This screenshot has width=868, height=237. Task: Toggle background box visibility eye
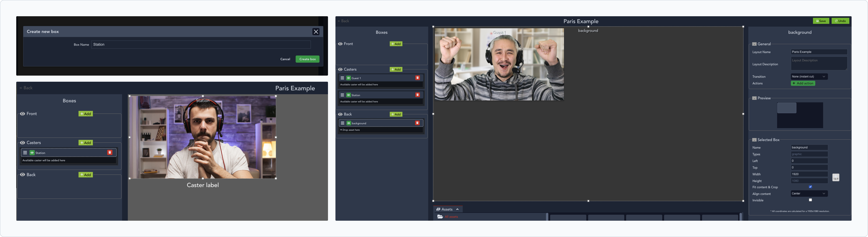(x=348, y=123)
